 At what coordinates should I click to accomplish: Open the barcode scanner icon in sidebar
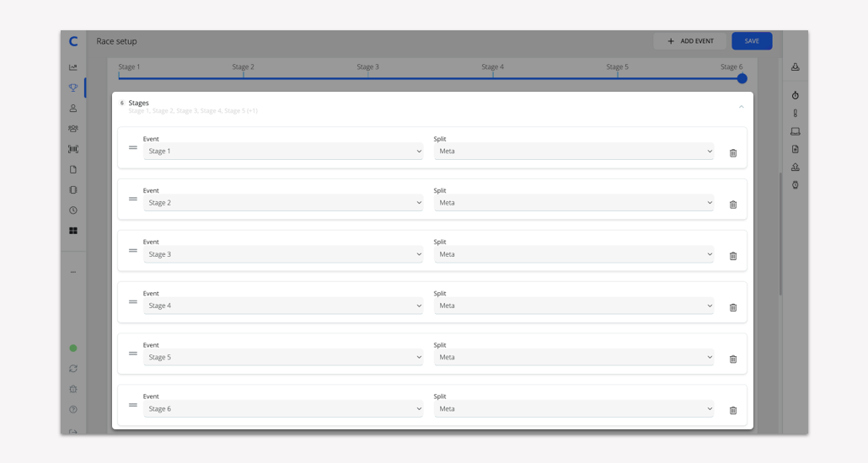[x=73, y=149]
